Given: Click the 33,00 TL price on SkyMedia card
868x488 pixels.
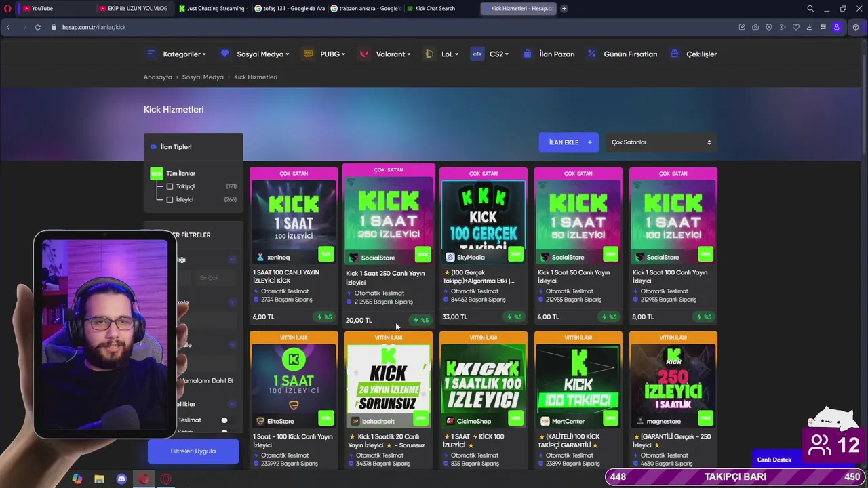Looking at the screenshot, I should tap(455, 317).
